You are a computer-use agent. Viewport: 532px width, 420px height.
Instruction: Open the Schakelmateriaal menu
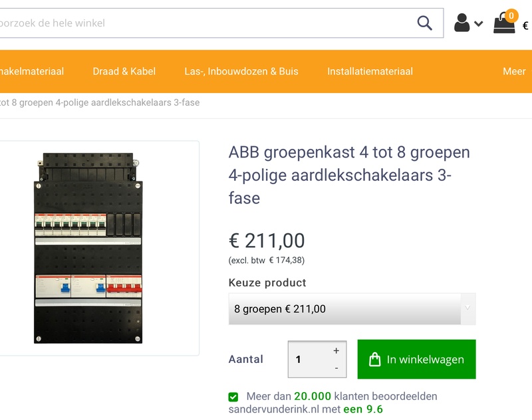click(x=32, y=72)
